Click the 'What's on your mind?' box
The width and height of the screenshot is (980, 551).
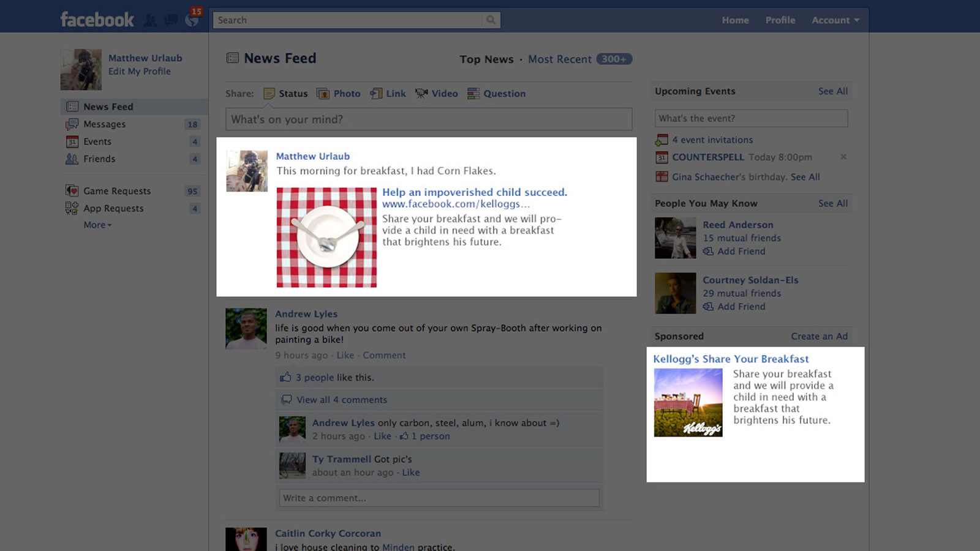(x=429, y=119)
